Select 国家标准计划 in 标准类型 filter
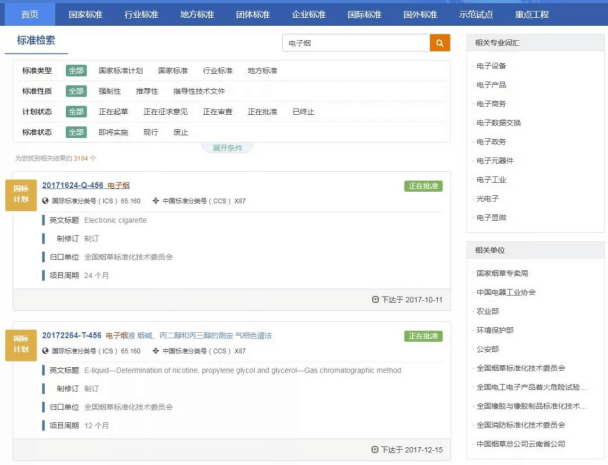The image size is (608, 465). pos(121,71)
